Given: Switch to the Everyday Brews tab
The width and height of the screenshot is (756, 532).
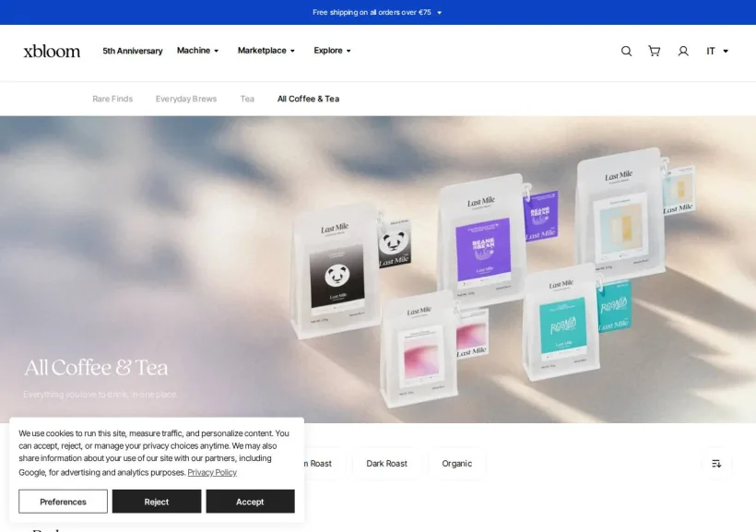Looking at the screenshot, I should pyautogui.click(x=186, y=99).
